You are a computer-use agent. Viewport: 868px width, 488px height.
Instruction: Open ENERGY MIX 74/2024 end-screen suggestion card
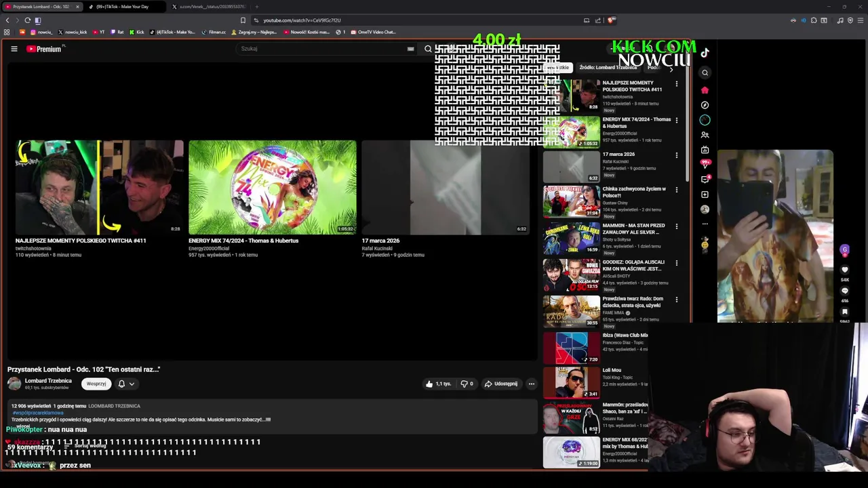point(273,199)
